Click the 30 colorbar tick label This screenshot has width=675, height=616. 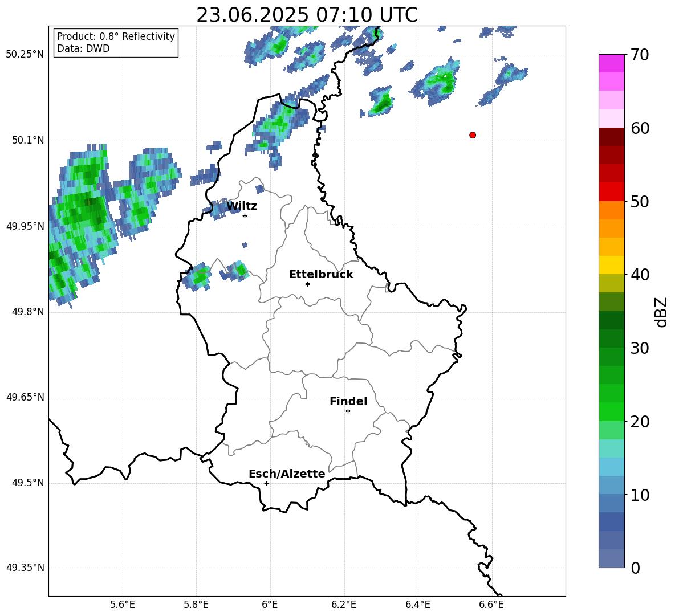tap(640, 348)
